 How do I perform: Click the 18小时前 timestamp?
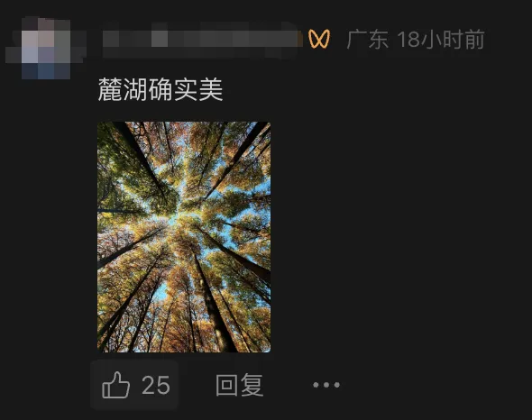pyautogui.click(x=441, y=39)
